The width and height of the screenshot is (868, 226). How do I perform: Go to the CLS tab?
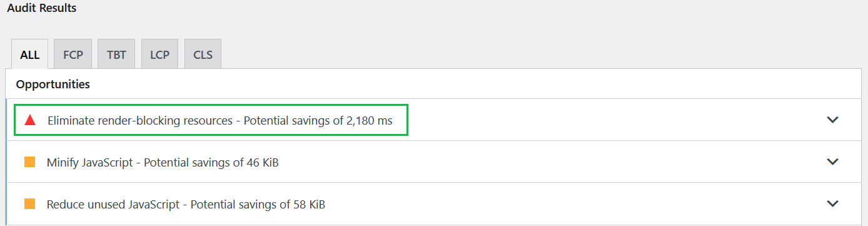click(203, 54)
